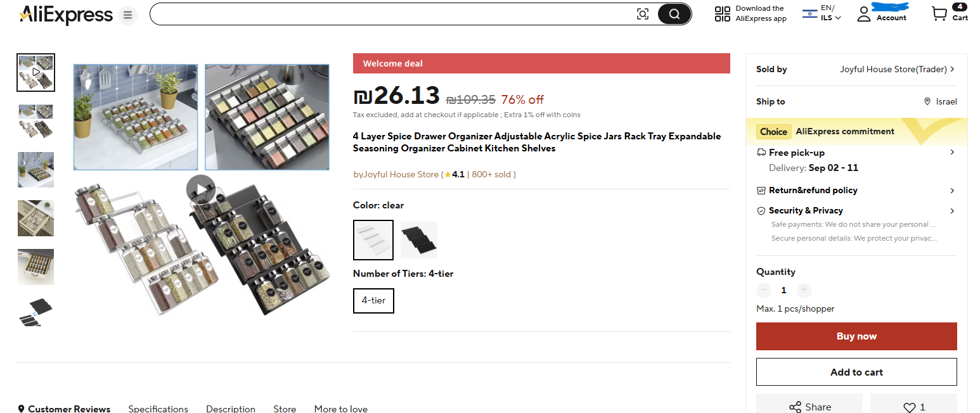Select the clear color swatch

pyautogui.click(x=373, y=239)
